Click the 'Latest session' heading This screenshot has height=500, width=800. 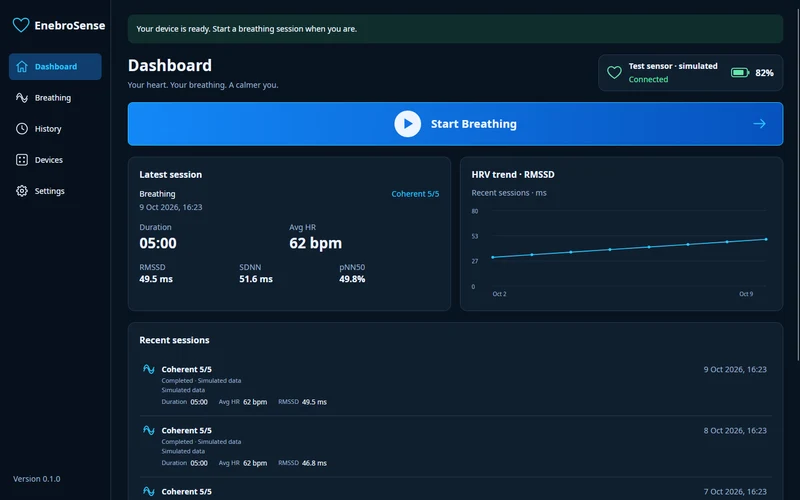(170, 174)
